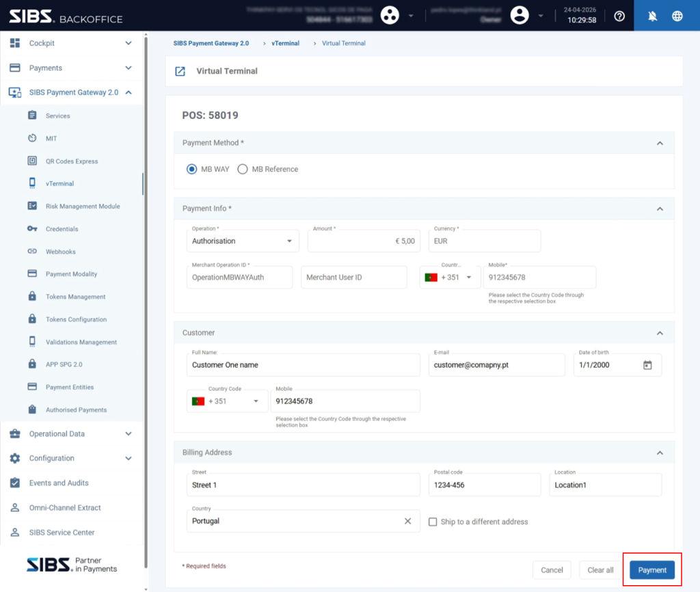Open the Operation Authorisation dropdown
Image resolution: width=700 pixels, height=592 pixels.
pyautogui.click(x=243, y=241)
